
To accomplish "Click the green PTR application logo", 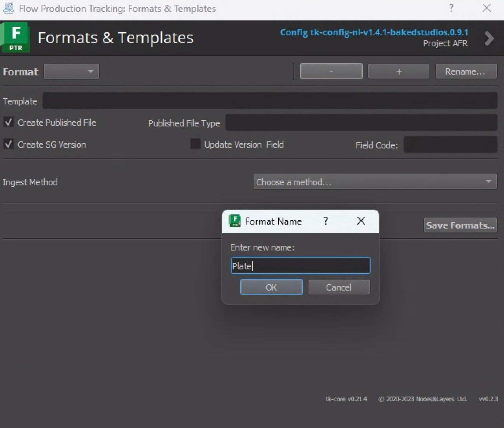I will coord(15,37).
